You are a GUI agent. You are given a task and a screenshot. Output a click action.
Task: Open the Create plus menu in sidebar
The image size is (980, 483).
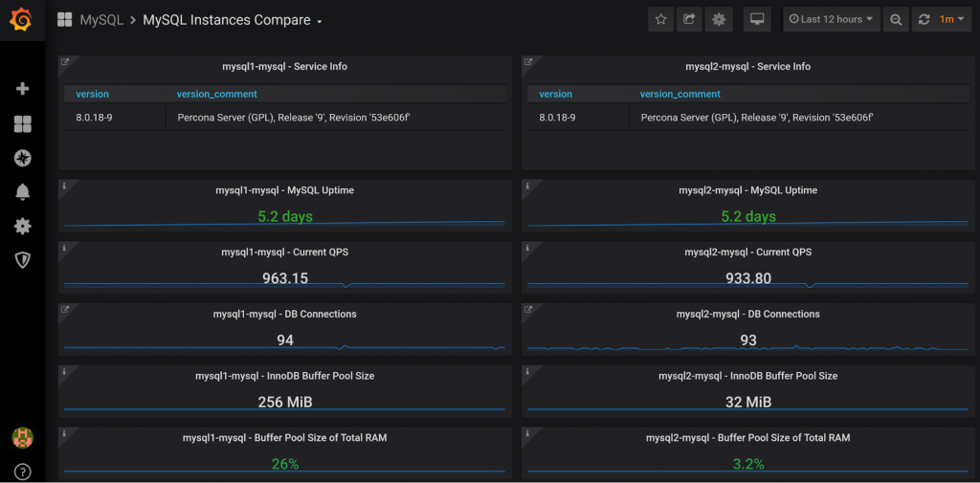(x=22, y=89)
